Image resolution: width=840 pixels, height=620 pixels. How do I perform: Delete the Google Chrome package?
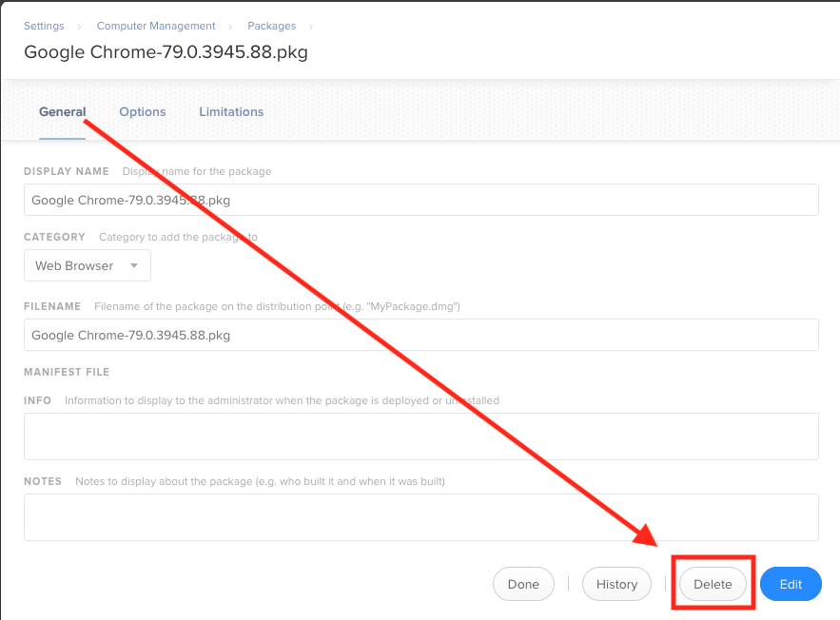pyautogui.click(x=713, y=584)
